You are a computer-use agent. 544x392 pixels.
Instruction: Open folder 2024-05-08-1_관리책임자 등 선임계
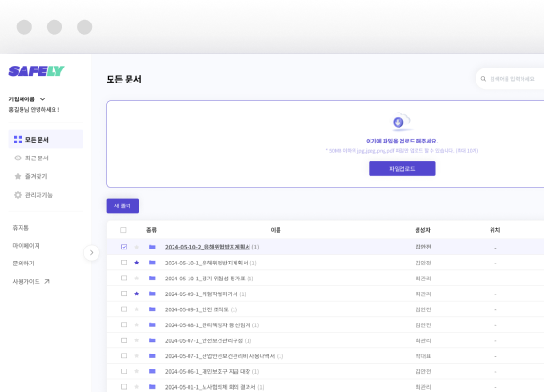tap(207, 325)
